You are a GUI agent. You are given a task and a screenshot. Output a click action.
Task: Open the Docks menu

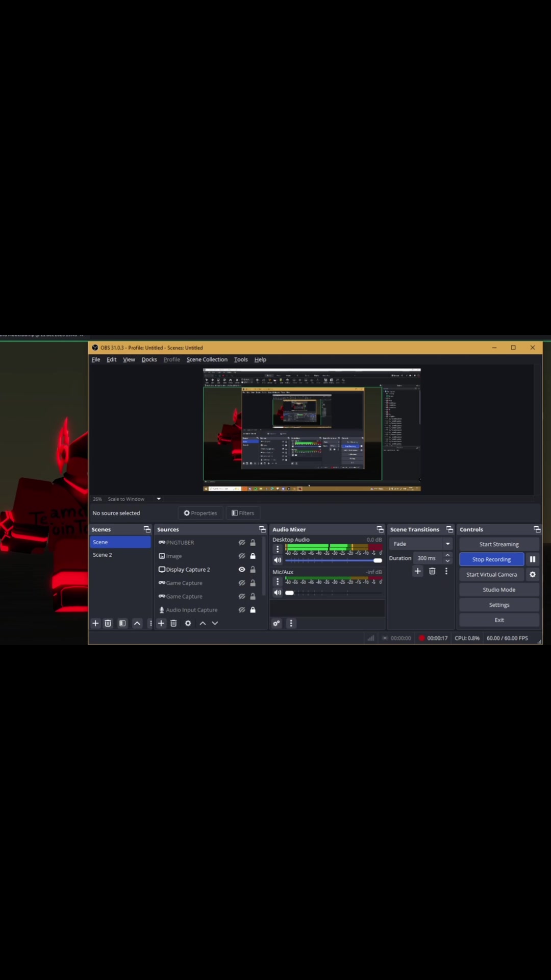click(149, 360)
